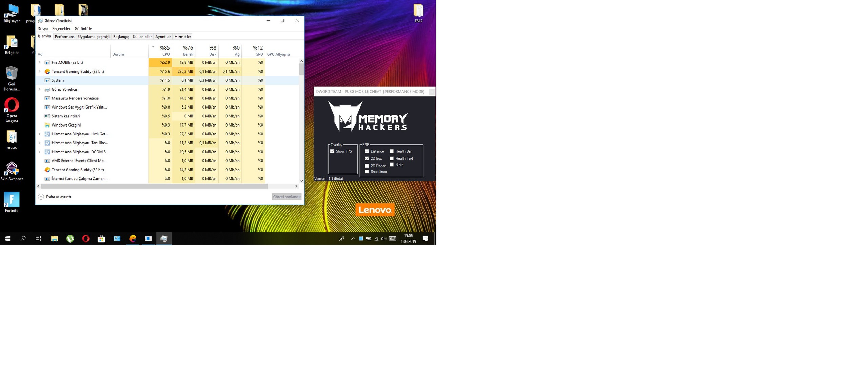868x388 pixels.
Task: Enable the 2D Radar checkbox
Action: pos(367,166)
